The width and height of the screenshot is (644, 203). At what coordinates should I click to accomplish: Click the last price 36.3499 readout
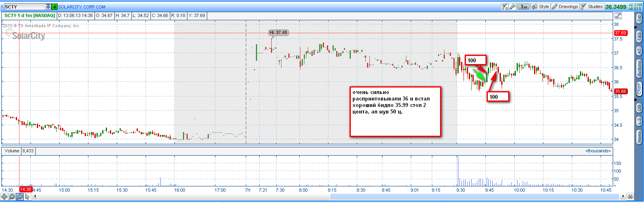click(616, 7)
